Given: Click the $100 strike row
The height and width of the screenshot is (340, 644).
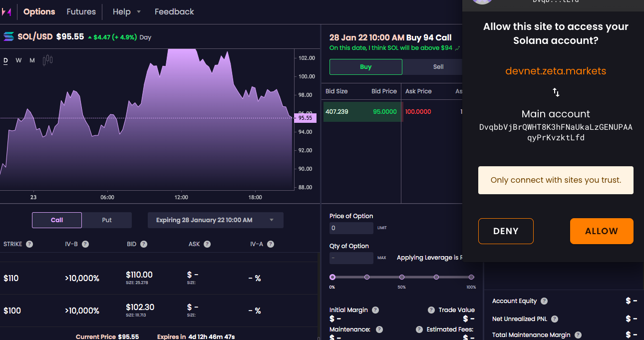Looking at the screenshot, I should [x=159, y=311].
